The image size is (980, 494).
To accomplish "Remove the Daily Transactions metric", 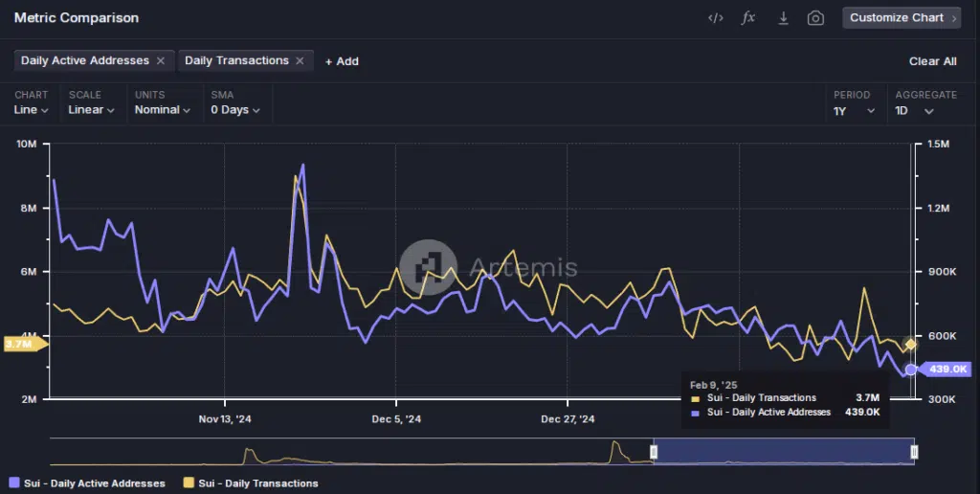I will click(300, 60).
